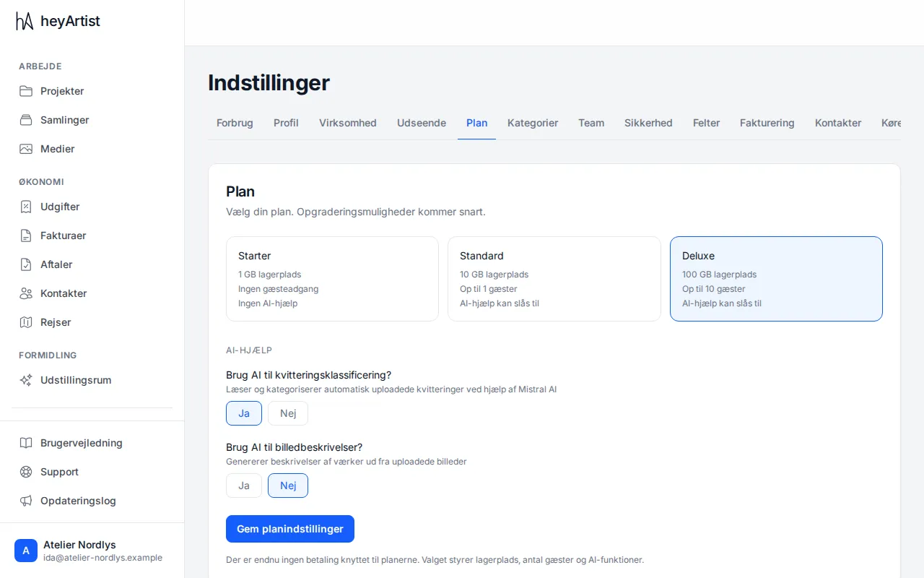Save with Gem planindstillinger button
Screen dimensions: 924x578
pos(290,529)
